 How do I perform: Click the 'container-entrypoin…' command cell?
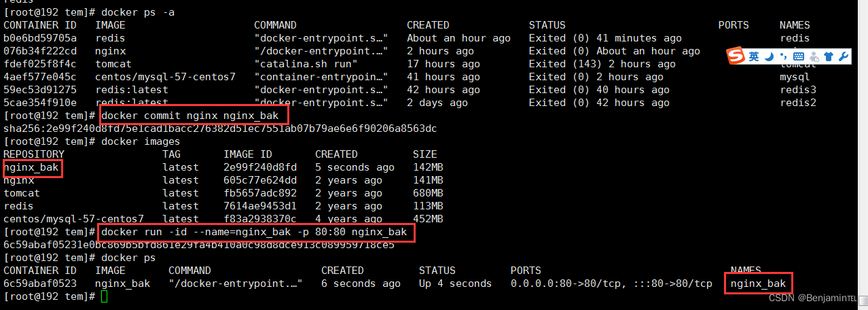pyautogui.click(x=321, y=77)
